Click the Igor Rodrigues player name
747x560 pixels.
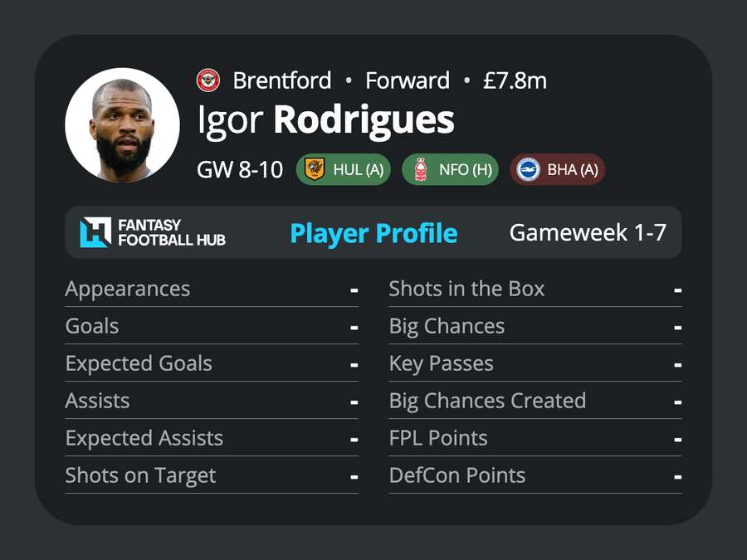325,120
